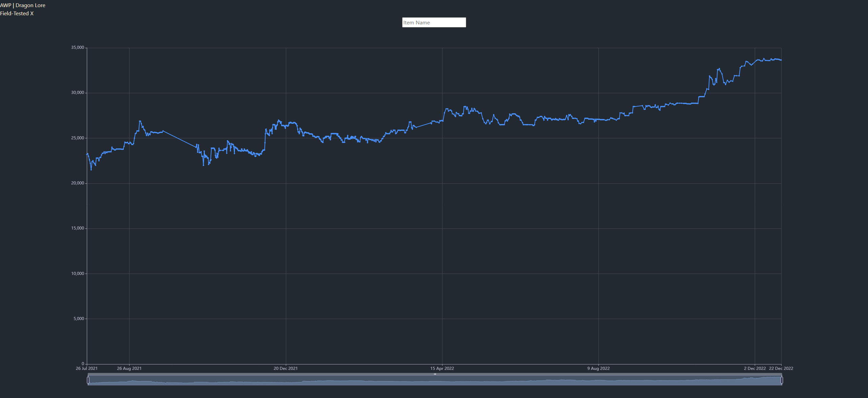The width and height of the screenshot is (868, 398).
Task: Click the 30,000 y-axis label
Action: point(77,93)
